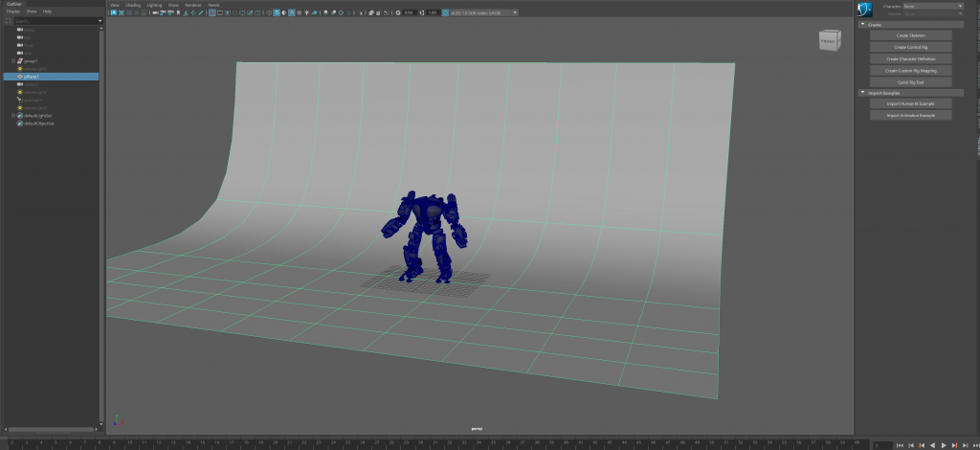Open the viewport Renderer menu
The image size is (980, 450).
[x=193, y=5]
